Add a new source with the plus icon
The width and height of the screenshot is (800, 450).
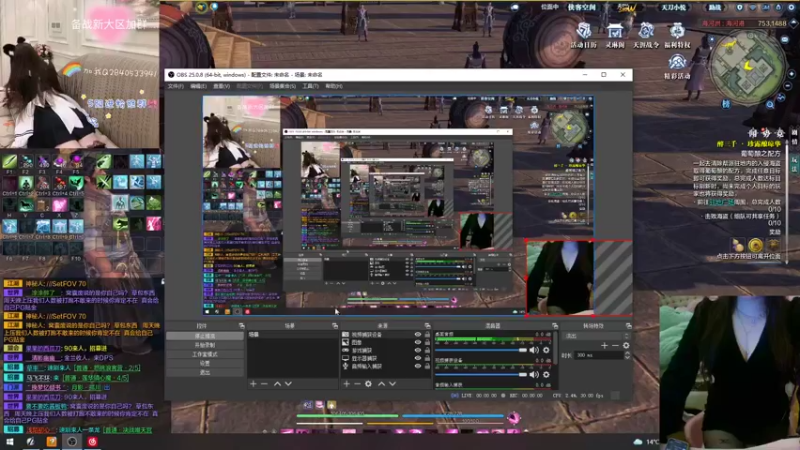click(346, 384)
